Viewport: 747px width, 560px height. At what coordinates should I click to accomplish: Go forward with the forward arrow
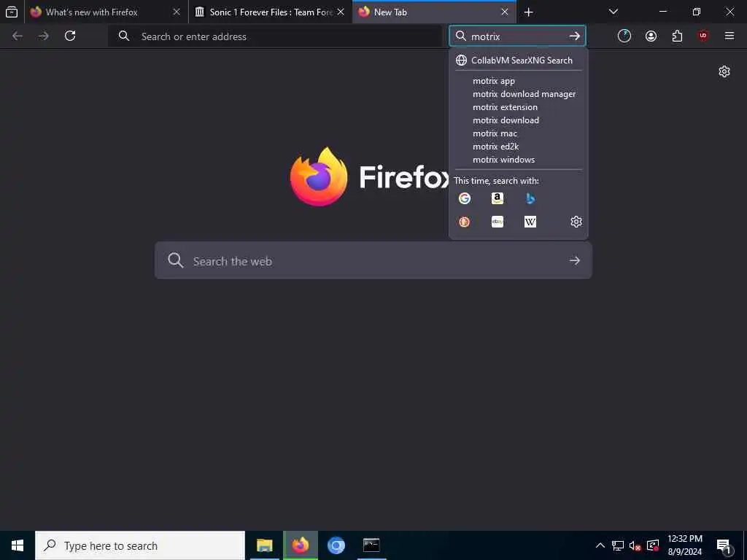(x=44, y=36)
